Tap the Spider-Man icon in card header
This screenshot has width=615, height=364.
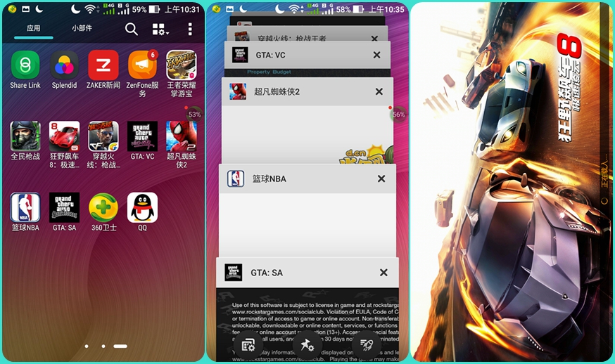pyautogui.click(x=238, y=91)
